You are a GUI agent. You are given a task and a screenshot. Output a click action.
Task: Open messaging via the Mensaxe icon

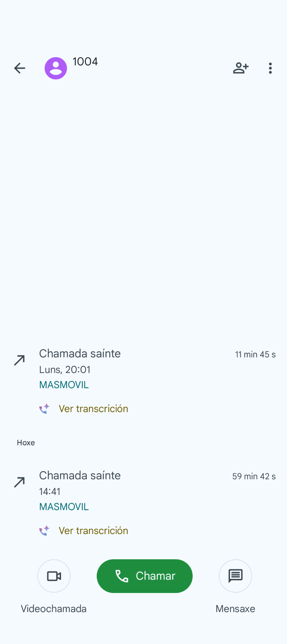(x=235, y=576)
